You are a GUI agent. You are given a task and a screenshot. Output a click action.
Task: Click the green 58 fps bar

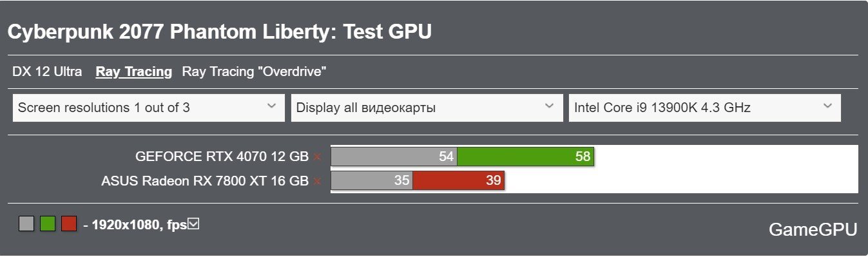pos(525,157)
